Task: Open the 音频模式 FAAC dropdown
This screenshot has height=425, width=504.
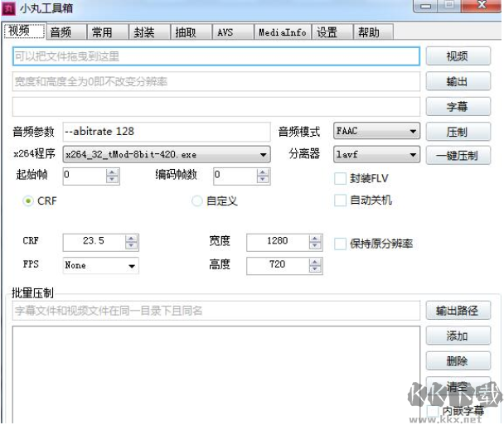Action: [x=376, y=131]
